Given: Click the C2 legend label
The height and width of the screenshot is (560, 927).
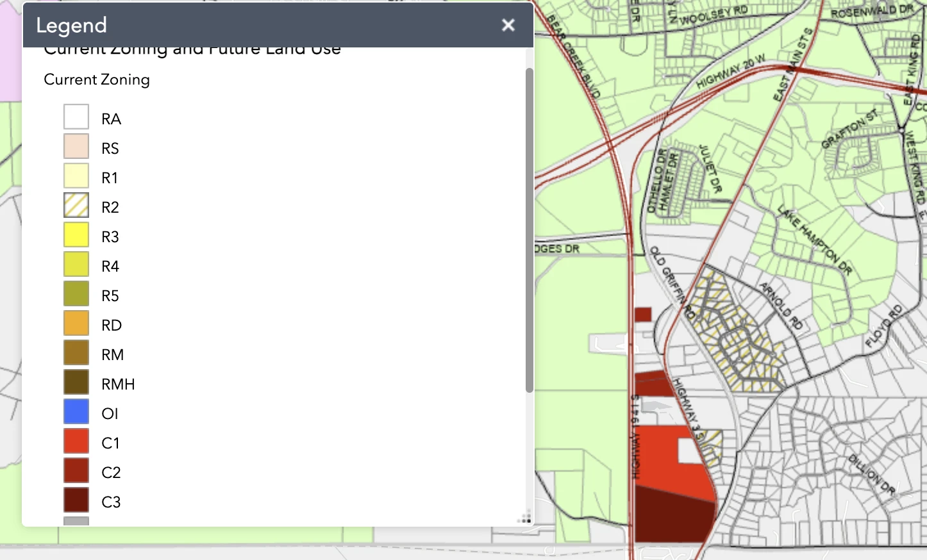Looking at the screenshot, I should (x=111, y=473).
